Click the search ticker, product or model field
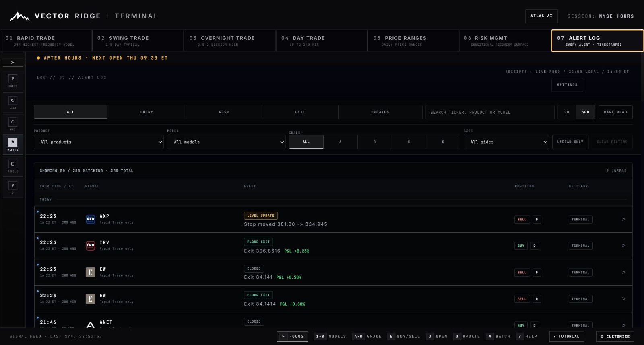 [490, 112]
